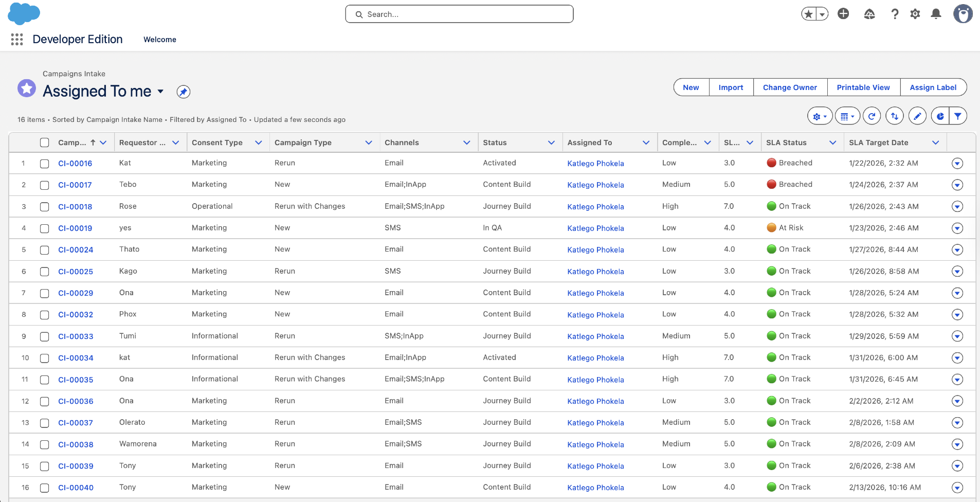Check the CI-00016 row checkbox
The image size is (980, 502).
(x=45, y=164)
